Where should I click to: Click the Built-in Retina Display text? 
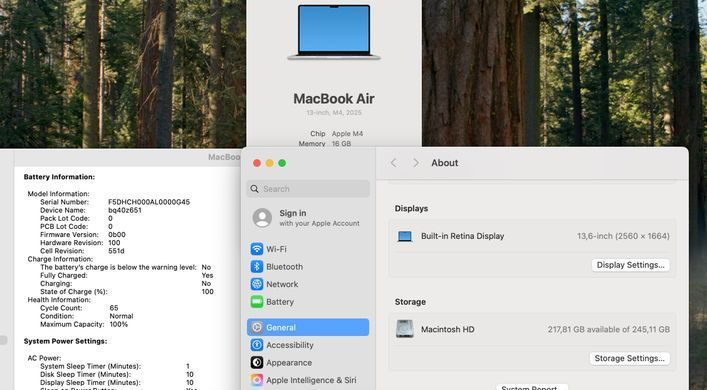[x=463, y=236]
